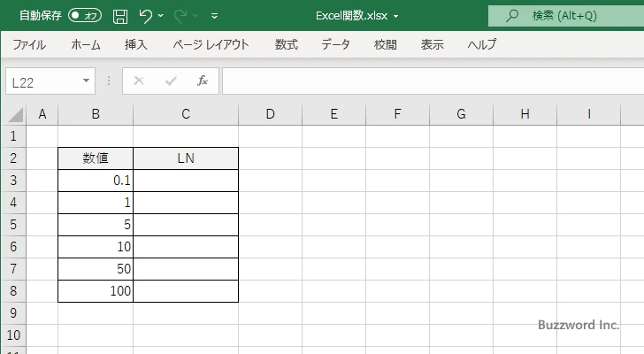Select column C header
The width and height of the screenshot is (644, 354).
(x=186, y=114)
